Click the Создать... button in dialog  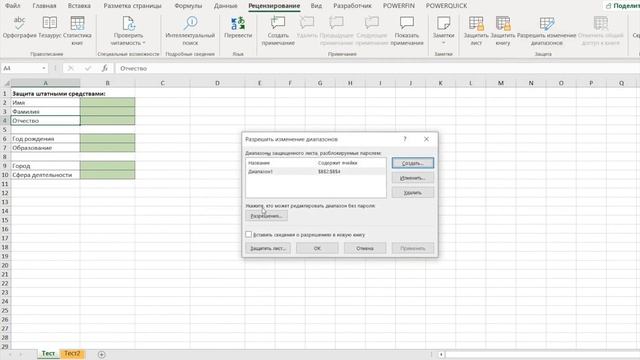pyautogui.click(x=413, y=163)
